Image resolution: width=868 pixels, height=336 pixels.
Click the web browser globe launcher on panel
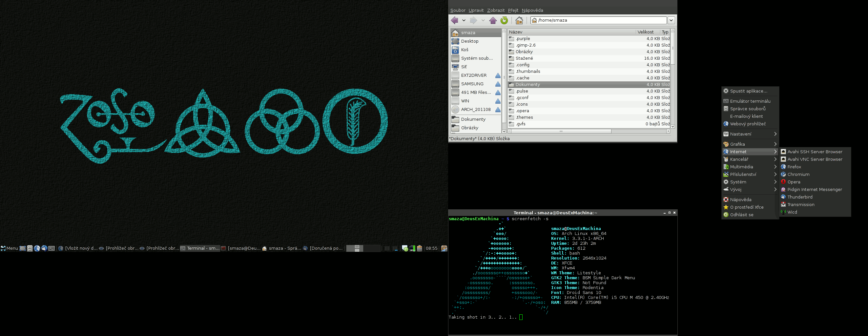click(37, 248)
